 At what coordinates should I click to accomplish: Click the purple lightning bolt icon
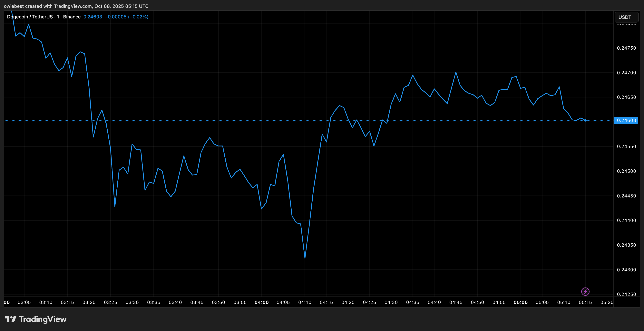coord(585,291)
